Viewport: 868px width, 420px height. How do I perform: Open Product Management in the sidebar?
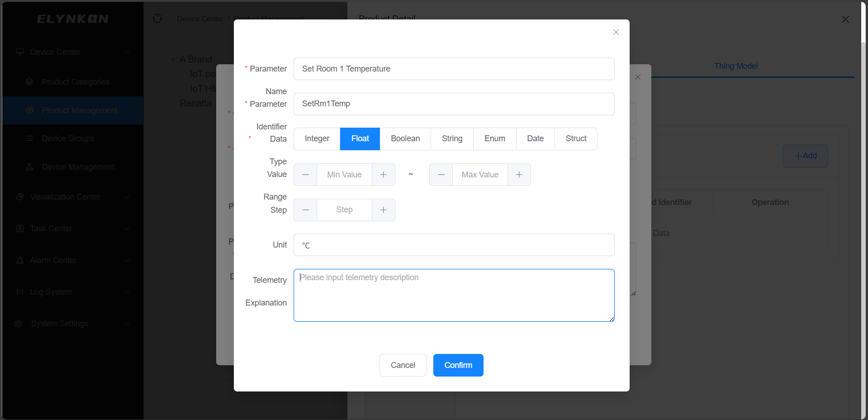click(x=72, y=110)
